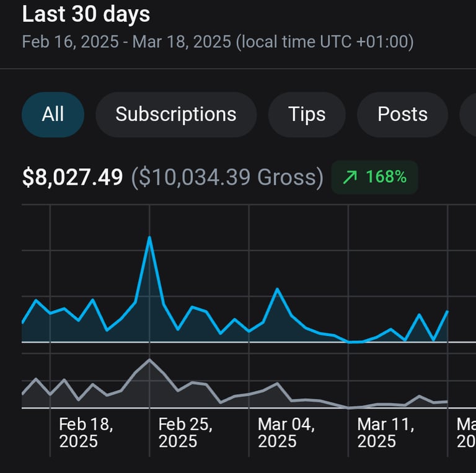Click the Mar 04, 2025 axis label
This screenshot has width=476, height=473.
(286, 433)
